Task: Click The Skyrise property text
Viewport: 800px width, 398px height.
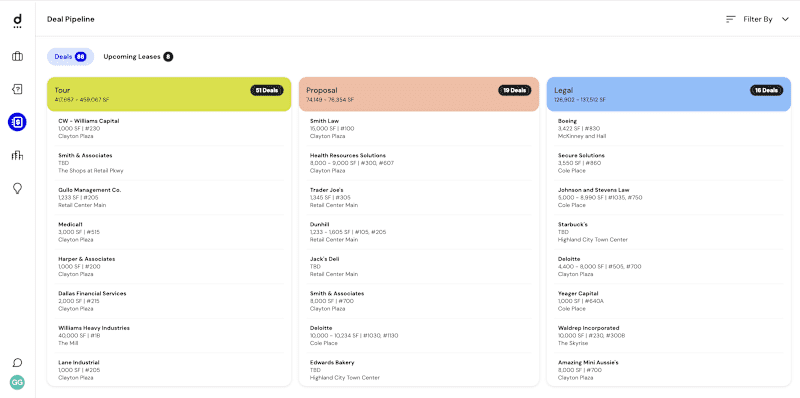Action: coord(572,343)
